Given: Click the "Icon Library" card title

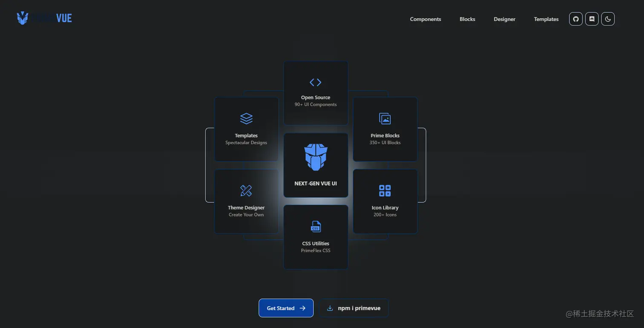Looking at the screenshot, I should coord(385,208).
